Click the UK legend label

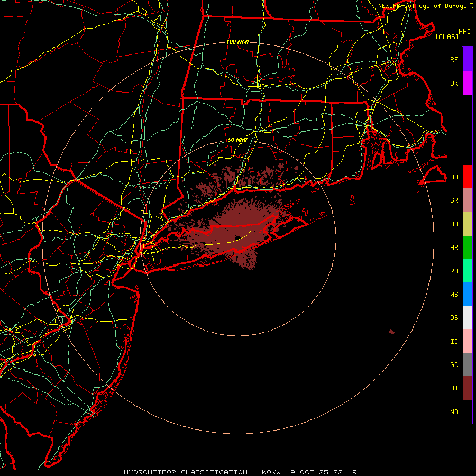click(x=454, y=83)
